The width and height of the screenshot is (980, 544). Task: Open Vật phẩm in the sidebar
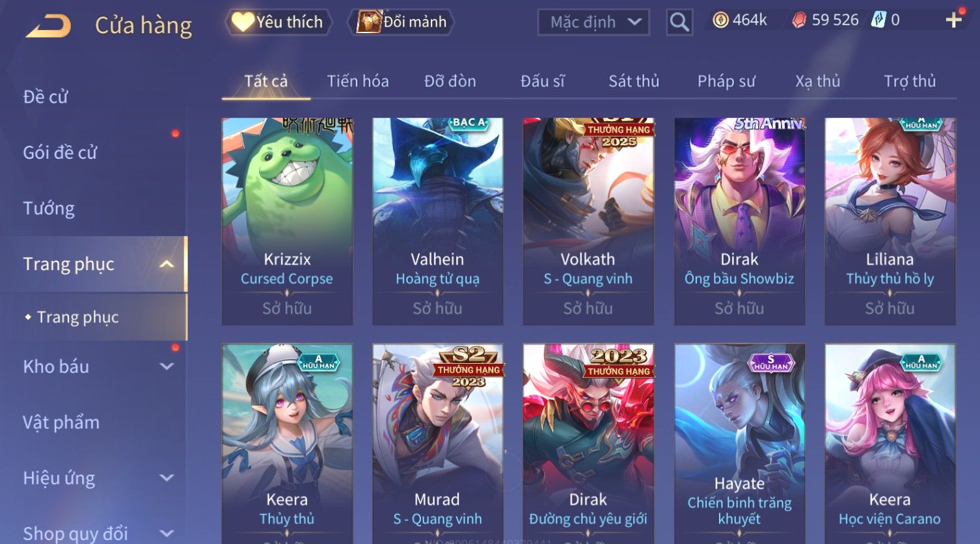(61, 422)
